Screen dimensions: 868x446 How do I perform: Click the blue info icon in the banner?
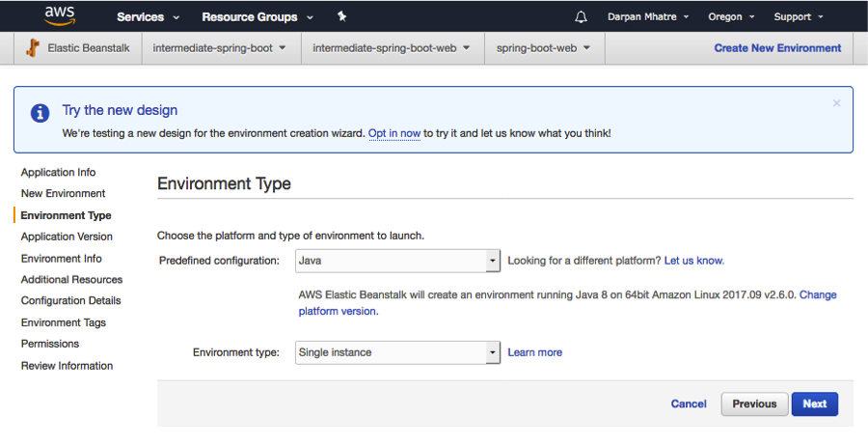tap(40, 113)
